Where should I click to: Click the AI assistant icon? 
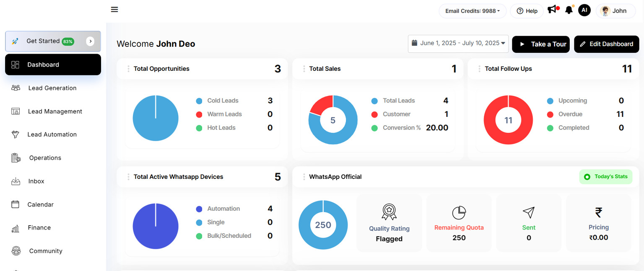click(x=584, y=10)
